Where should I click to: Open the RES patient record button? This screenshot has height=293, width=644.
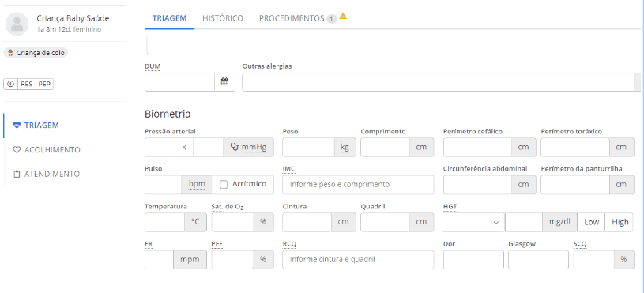click(27, 84)
